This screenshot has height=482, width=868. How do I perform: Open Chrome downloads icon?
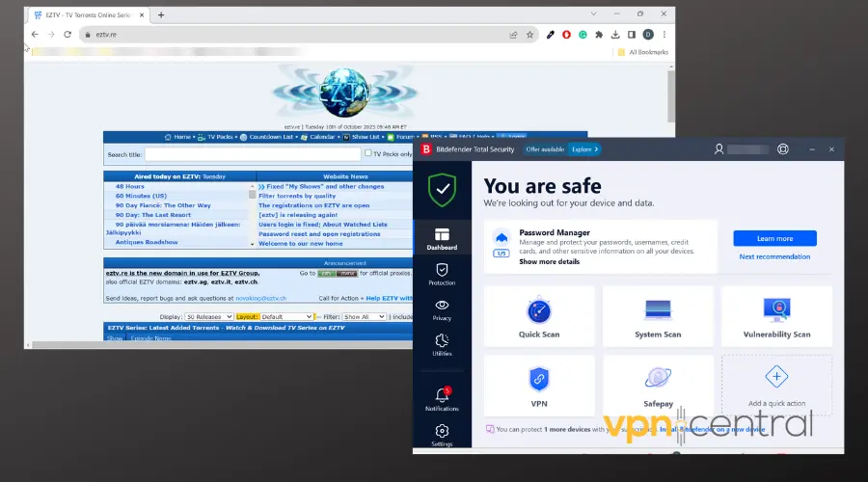coord(615,35)
